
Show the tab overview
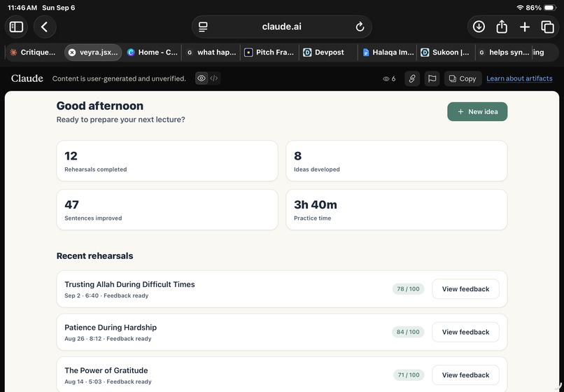click(x=547, y=27)
